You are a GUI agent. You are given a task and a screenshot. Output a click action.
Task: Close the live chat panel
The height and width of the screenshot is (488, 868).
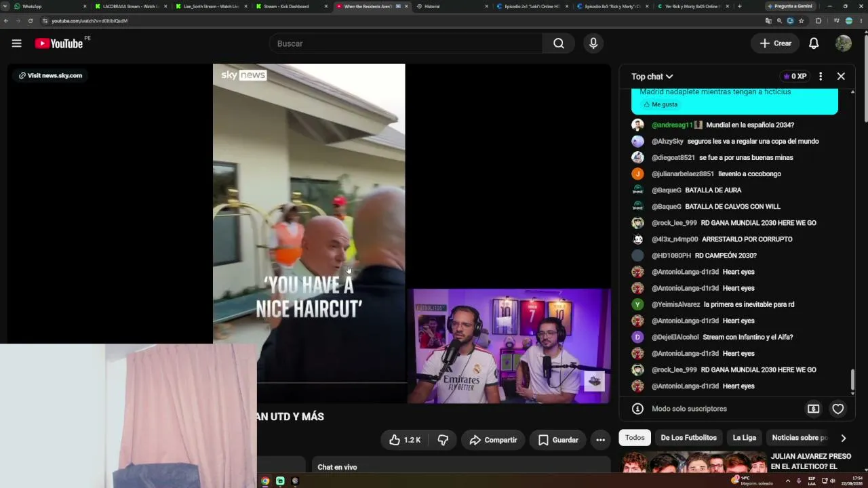coord(841,77)
